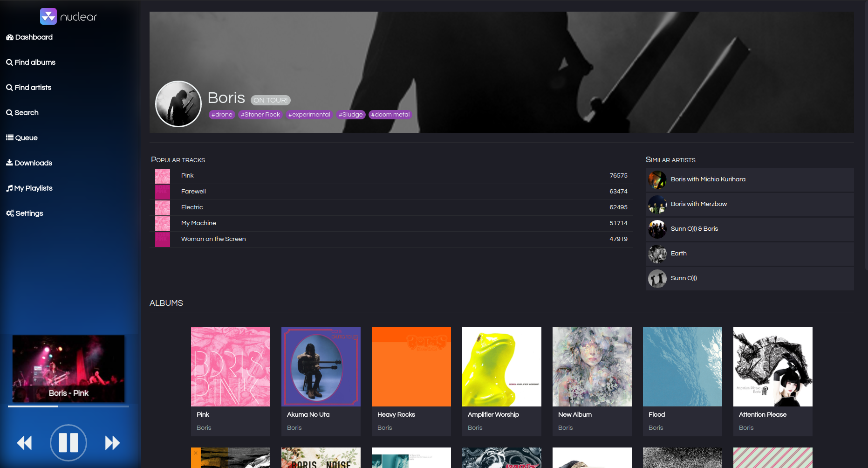Open similar artist Sunn O))) & Boris
Viewport: 868px width, 468px height.
pos(750,229)
